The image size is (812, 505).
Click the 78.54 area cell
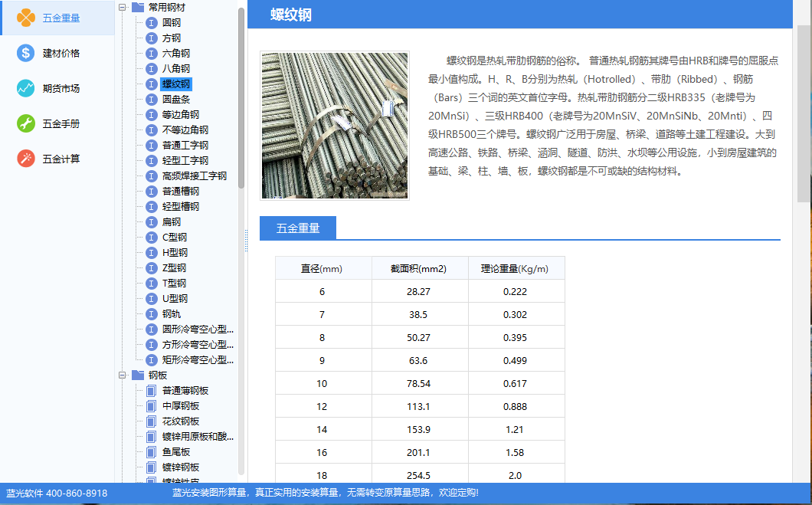click(418, 384)
